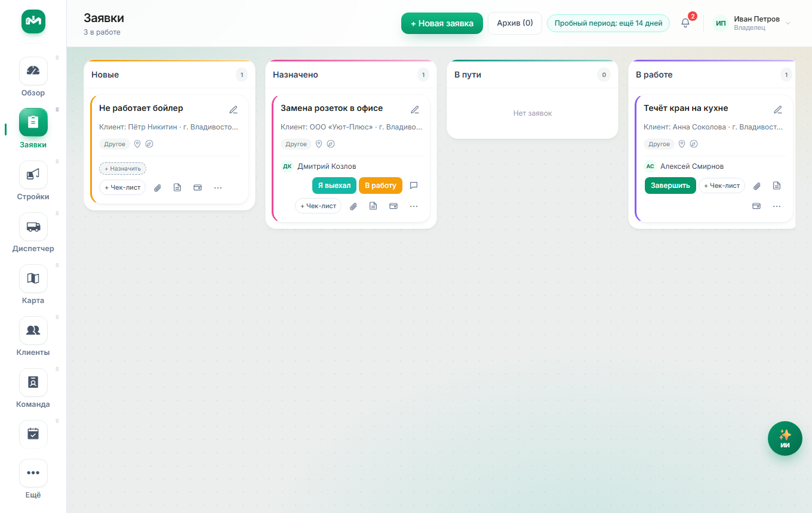Screen dimensions: 812x513
Task: Click the paperclip on «Течёт кран на кухне»
Action: [x=757, y=186]
